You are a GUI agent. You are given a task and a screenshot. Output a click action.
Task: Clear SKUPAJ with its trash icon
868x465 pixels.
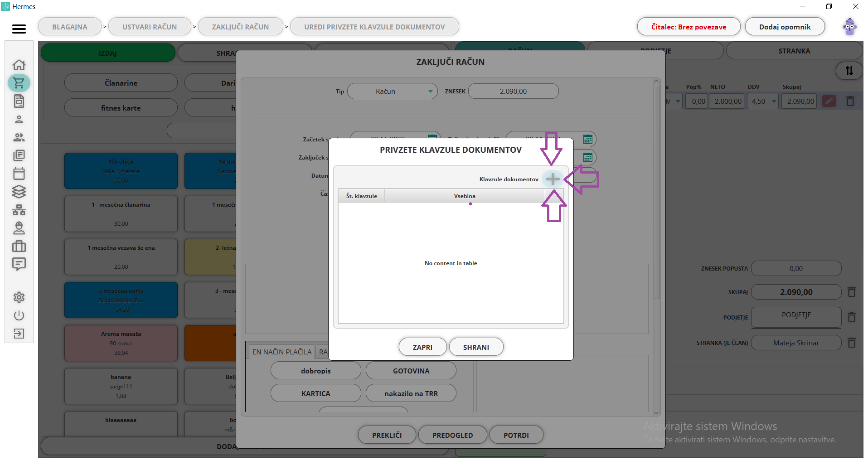pos(852,292)
